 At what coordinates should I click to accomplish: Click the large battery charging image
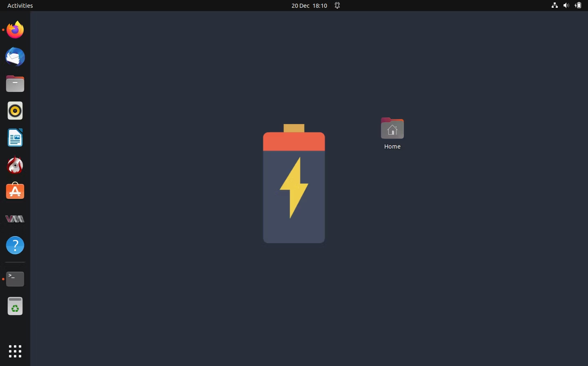point(294,184)
